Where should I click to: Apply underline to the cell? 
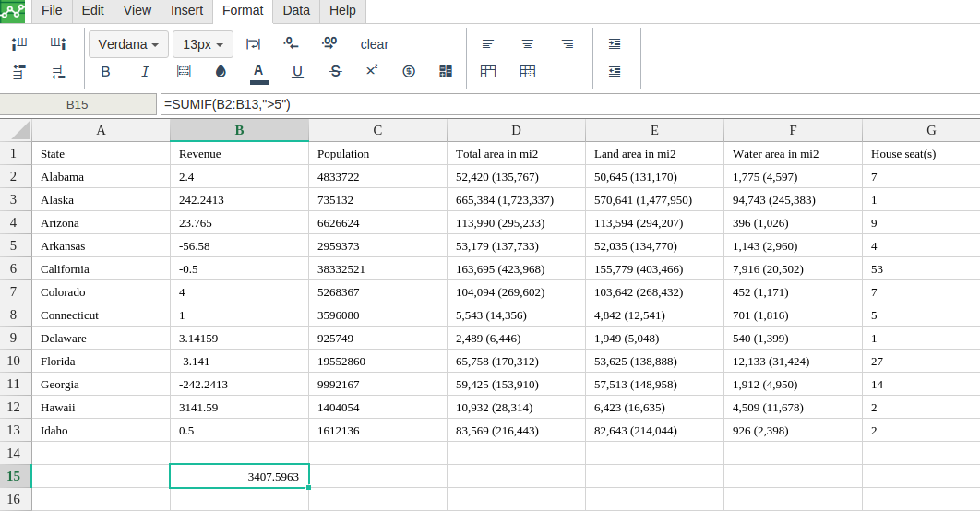(297, 72)
